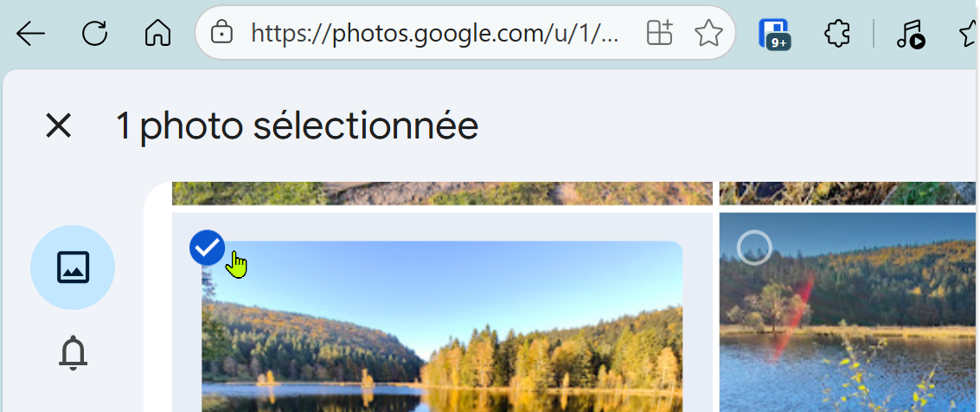Go to the browser home page

(157, 34)
